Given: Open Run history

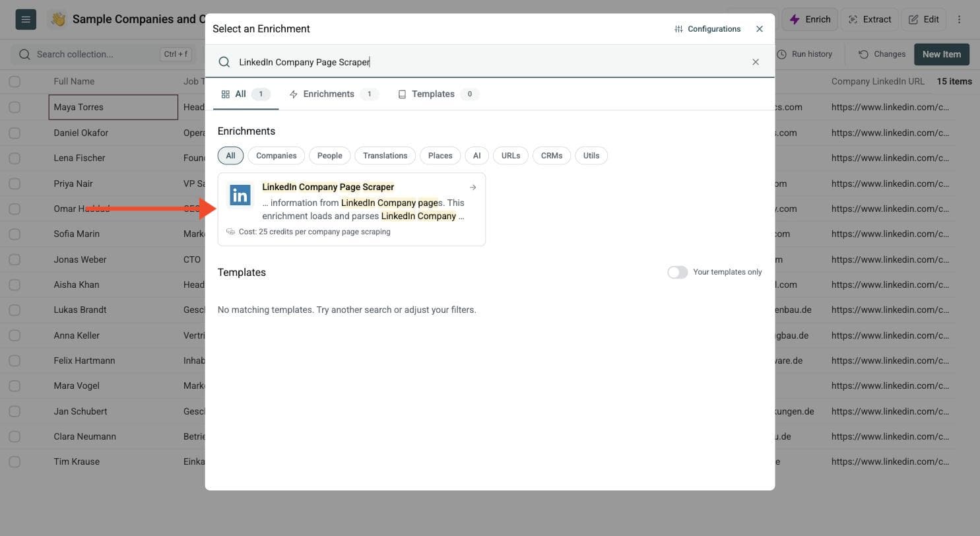Looking at the screenshot, I should pyautogui.click(x=804, y=54).
